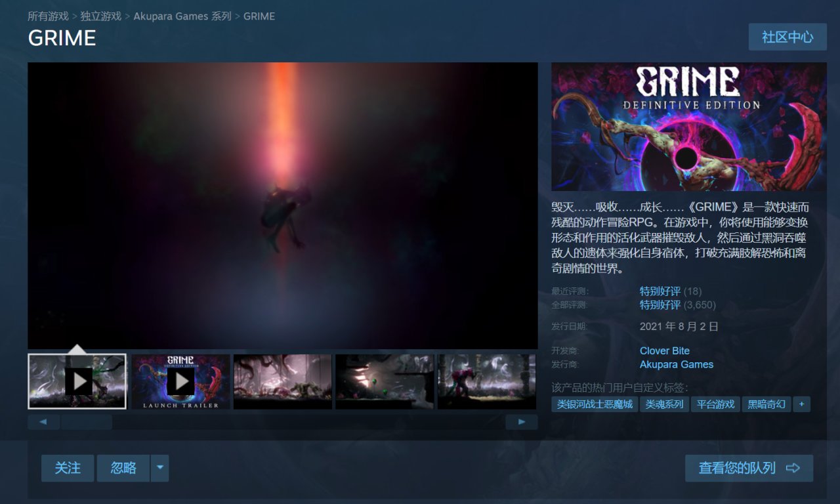This screenshot has height=504, width=840.
Task: Select the 类魂系列 tag
Action: [x=664, y=404]
